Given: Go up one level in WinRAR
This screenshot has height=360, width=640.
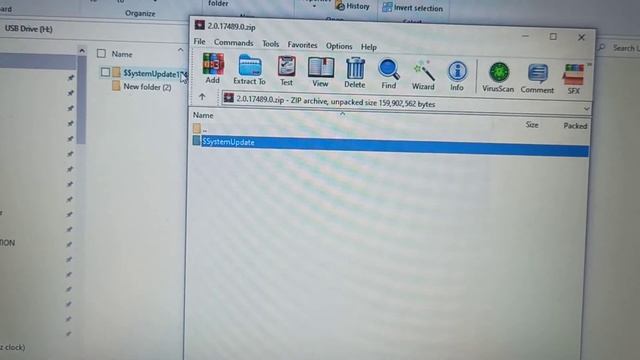Looking at the screenshot, I should click(x=202, y=97).
